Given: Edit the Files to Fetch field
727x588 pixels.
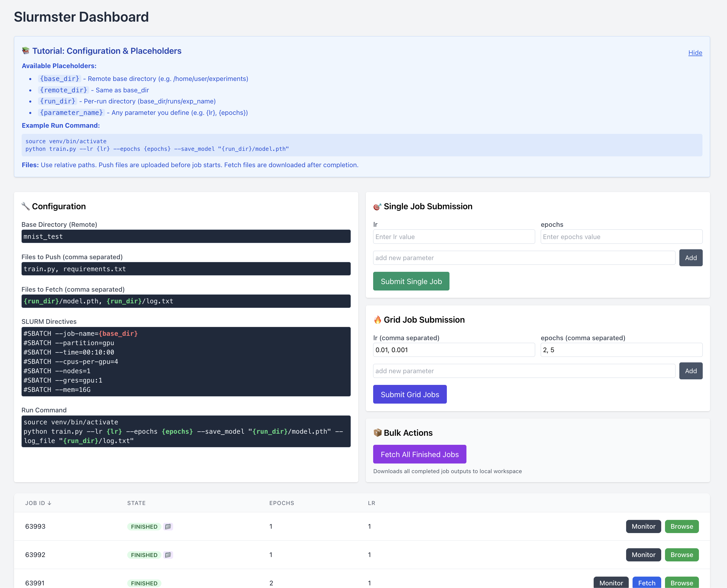Looking at the screenshot, I should tap(186, 301).
